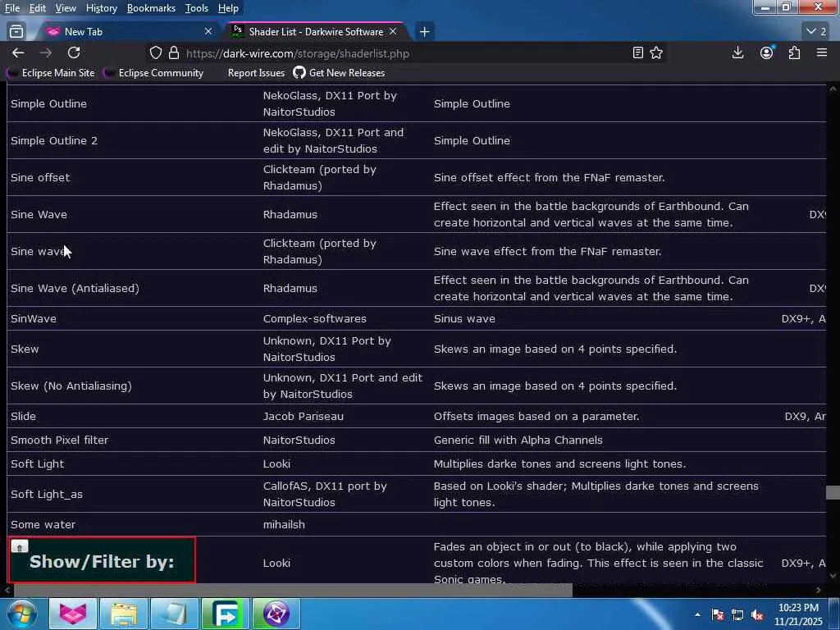840x630 pixels.
Task: Select the 'Sine offset' shader name
Action: [x=40, y=178]
